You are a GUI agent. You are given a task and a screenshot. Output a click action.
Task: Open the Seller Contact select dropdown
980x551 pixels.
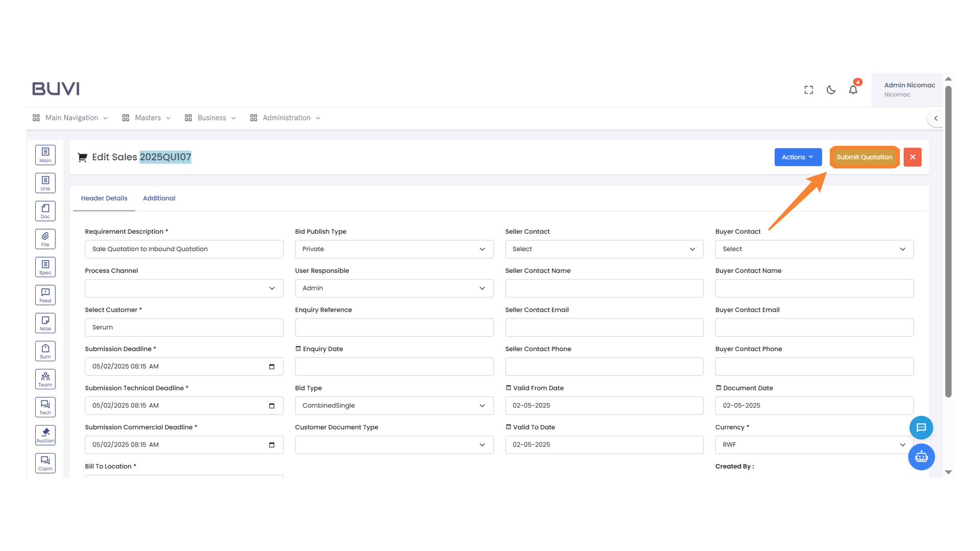click(604, 249)
